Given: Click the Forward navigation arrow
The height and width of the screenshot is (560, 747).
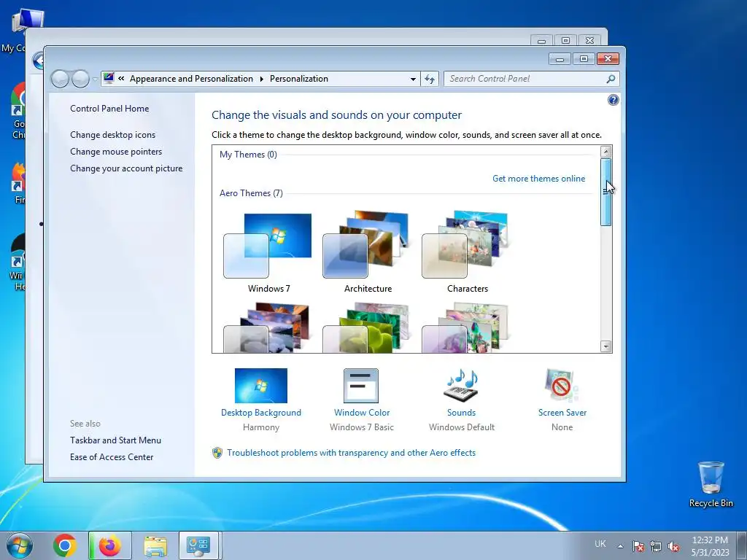Looking at the screenshot, I should (x=80, y=79).
